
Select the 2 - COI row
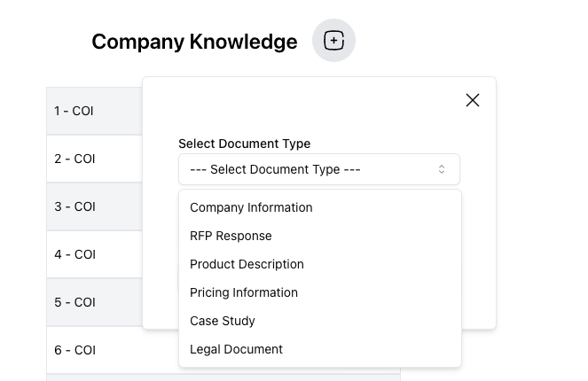95,159
